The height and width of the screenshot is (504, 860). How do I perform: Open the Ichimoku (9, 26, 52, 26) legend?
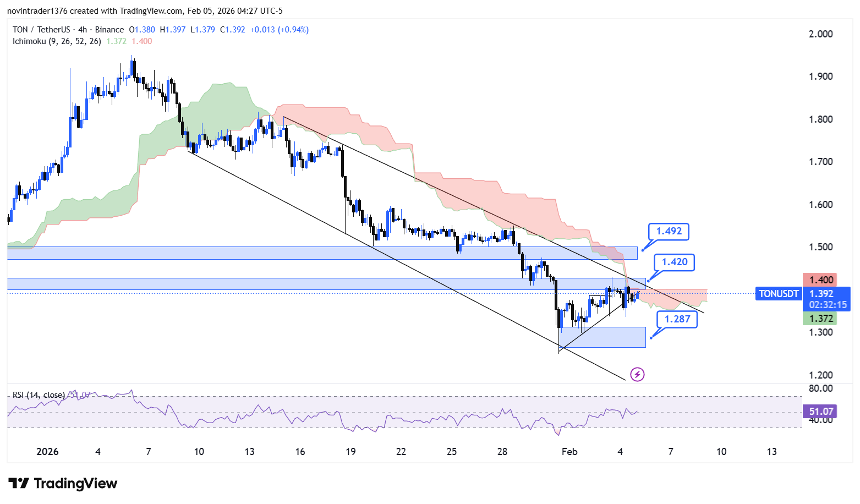pos(57,41)
